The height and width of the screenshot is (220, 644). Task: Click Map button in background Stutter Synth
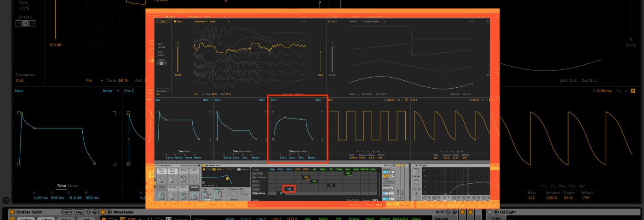click(x=80, y=212)
